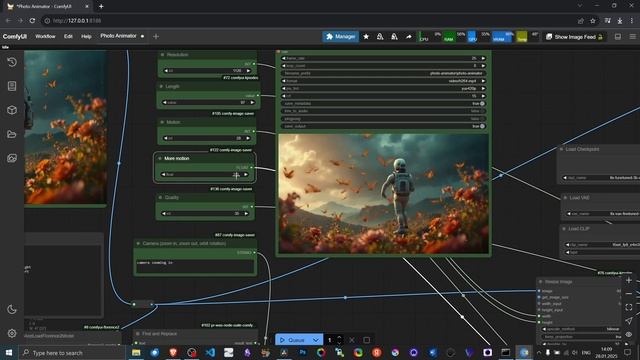Viewport: 640px width, 360px height.
Task: Open clip_name selector in Load CLIP
Action: pyautogui.click(x=602, y=245)
